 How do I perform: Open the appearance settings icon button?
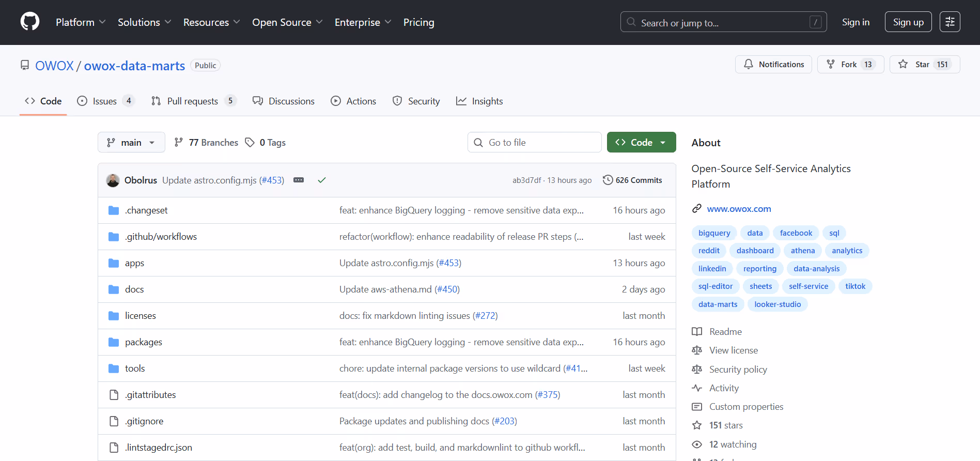950,22
